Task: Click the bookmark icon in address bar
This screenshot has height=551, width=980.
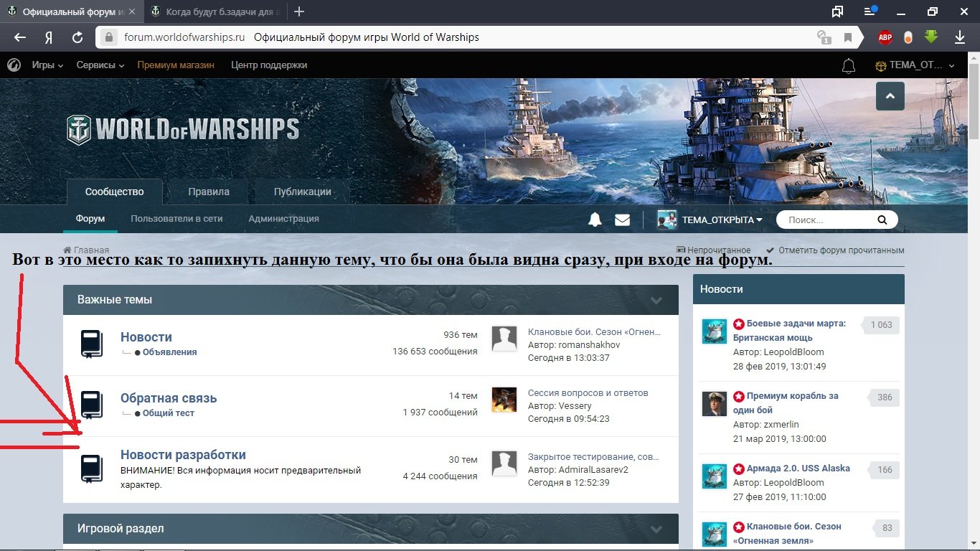Action: (848, 37)
